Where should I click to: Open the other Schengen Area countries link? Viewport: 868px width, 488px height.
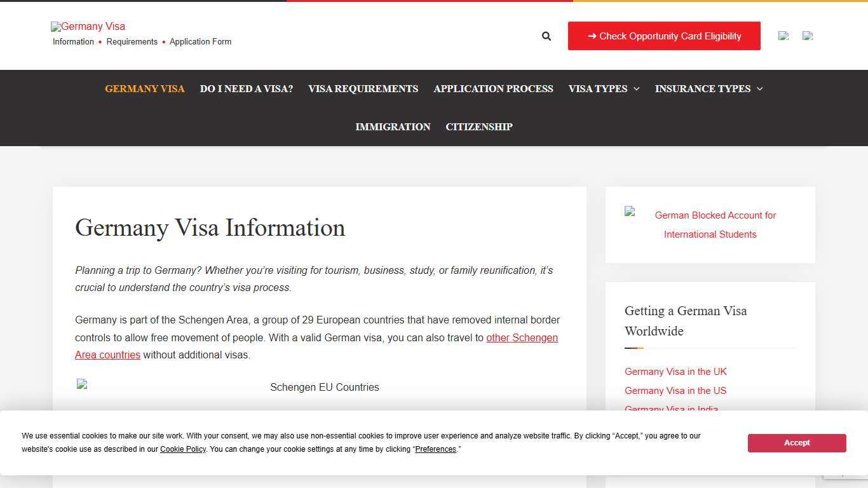[522, 337]
